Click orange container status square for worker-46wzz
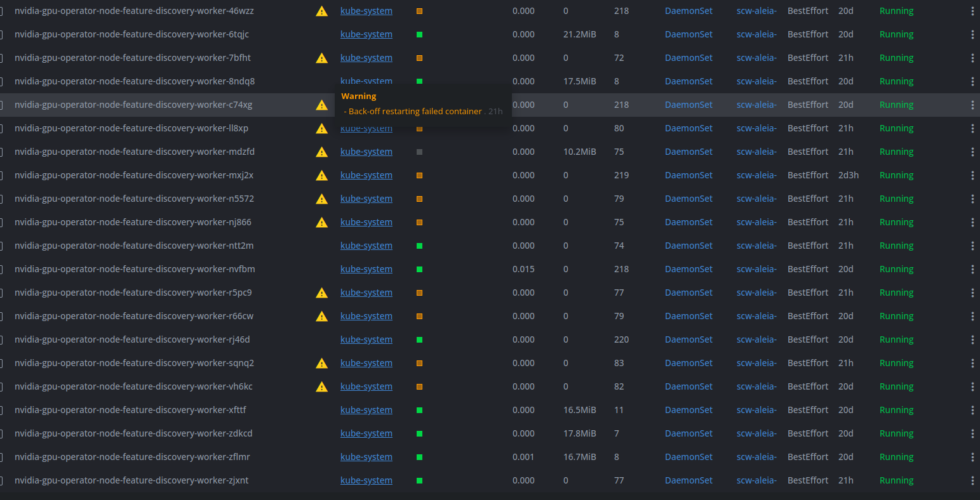Screen dimensions: 980x500 tap(419, 11)
